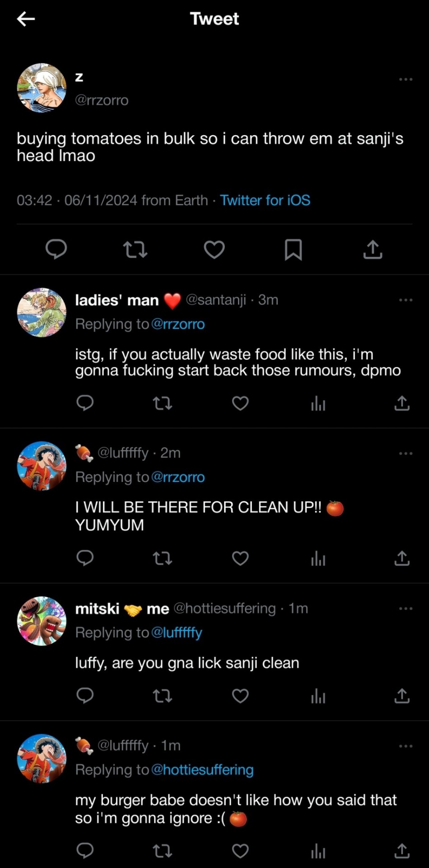This screenshot has width=429, height=868.
Task: Reply to the main tomatoes tweet
Action: 56,250
